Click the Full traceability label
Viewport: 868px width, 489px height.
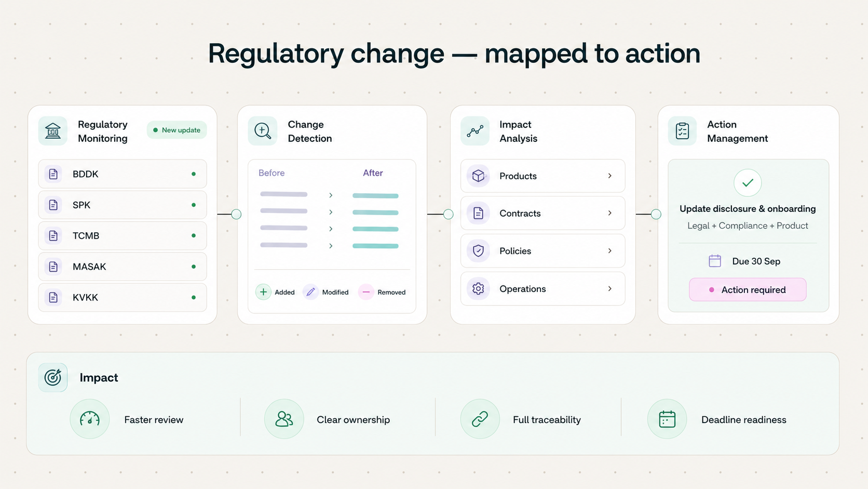[x=547, y=420]
